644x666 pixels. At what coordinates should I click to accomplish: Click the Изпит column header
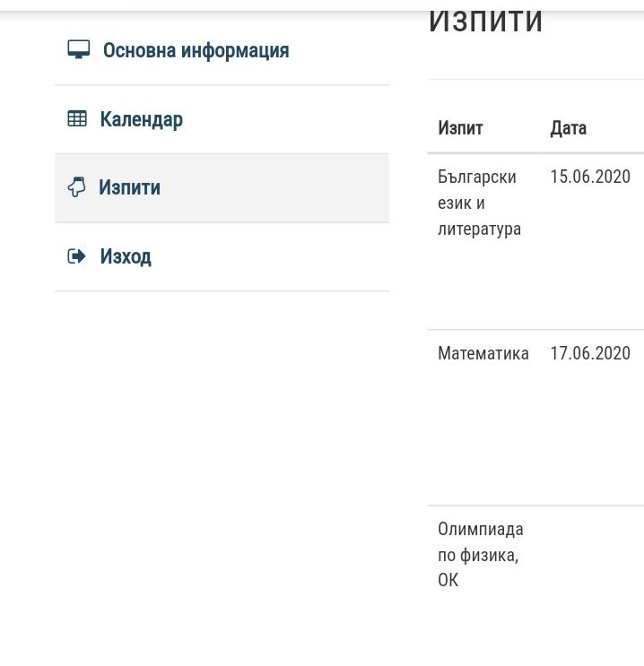(x=460, y=128)
